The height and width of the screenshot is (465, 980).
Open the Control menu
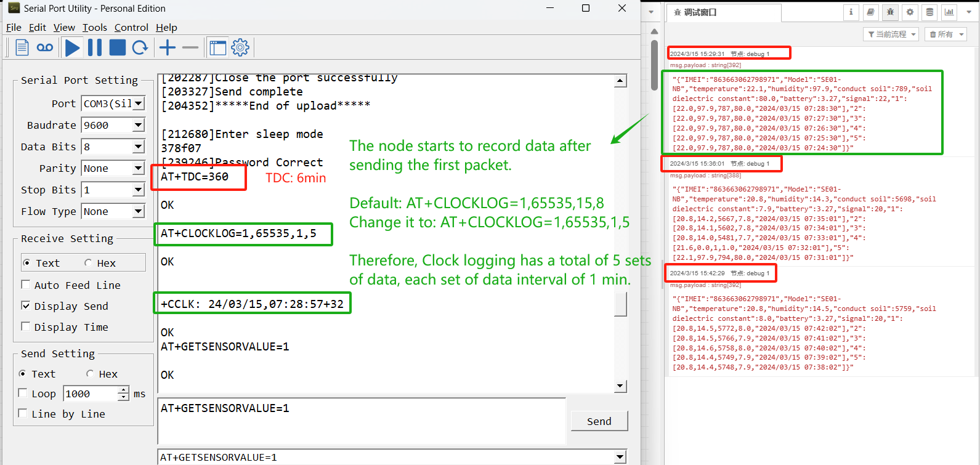(131, 27)
